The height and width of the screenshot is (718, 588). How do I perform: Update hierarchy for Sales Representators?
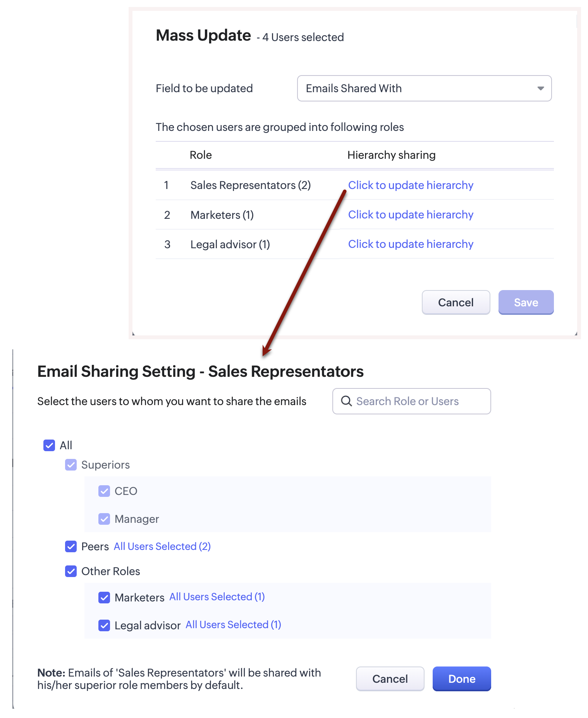(x=410, y=186)
